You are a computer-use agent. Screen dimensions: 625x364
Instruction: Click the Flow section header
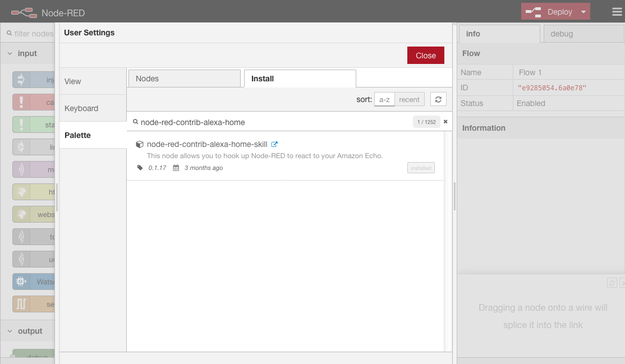[x=541, y=53]
